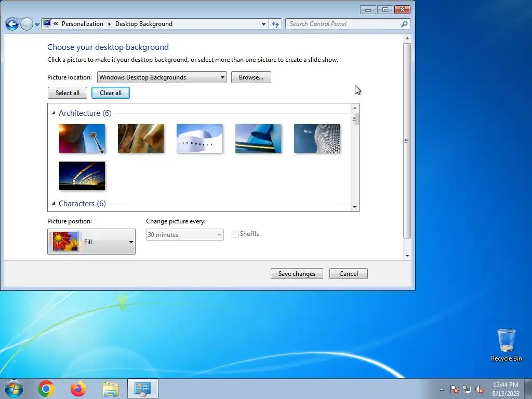The image size is (532, 399).
Task: Close the Desktop Background window
Action: coord(403,10)
